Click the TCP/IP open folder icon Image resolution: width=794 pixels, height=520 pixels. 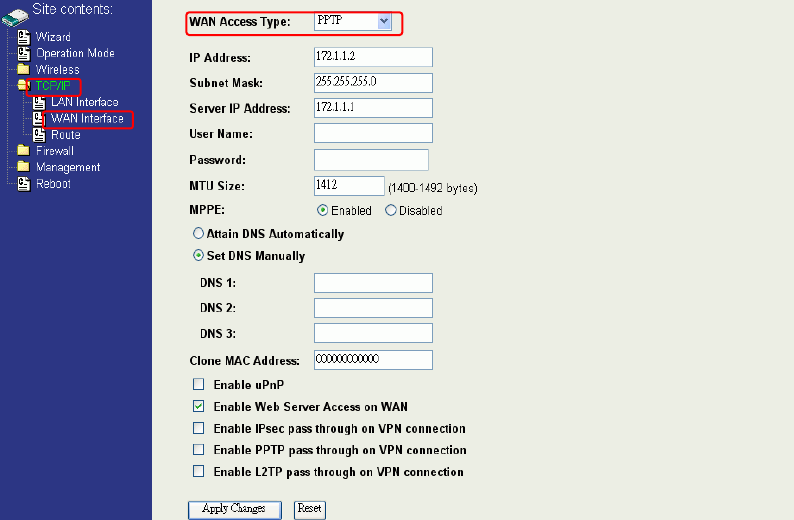coord(22,85)
